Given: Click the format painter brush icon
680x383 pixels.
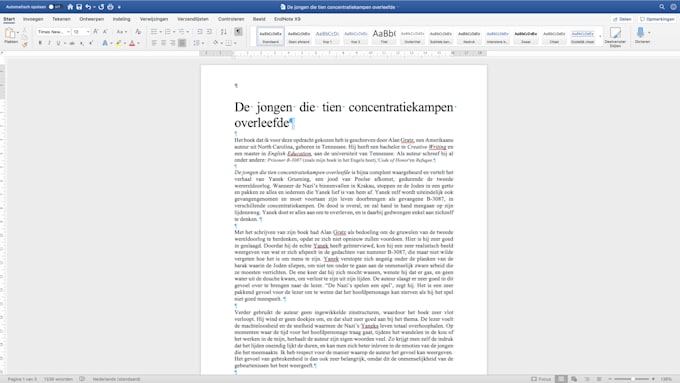Looking at the screenshot, I should pyautogui.click(x=25, y=44).
